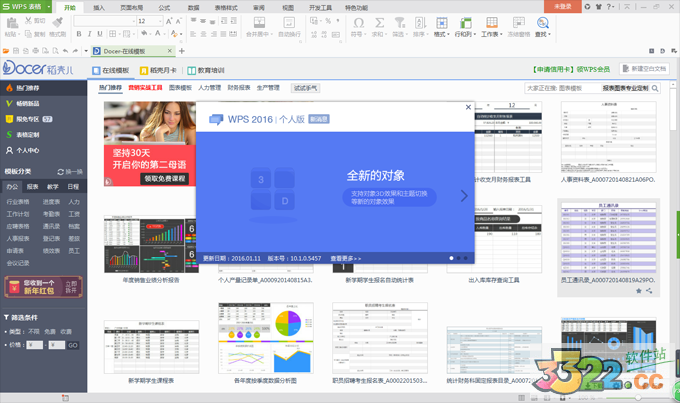Toggle Italic formatting
This screenshot has height=403, width=680.
tap(89, 34)
